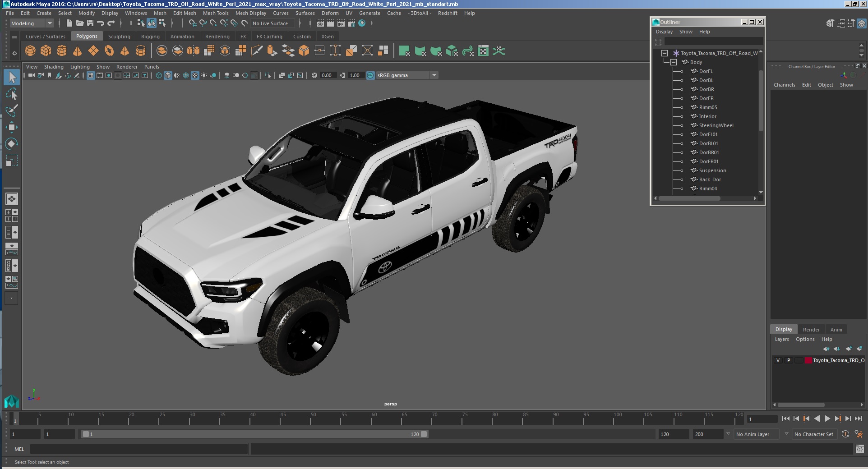
Task: Click the Multi-Cut tool shelf icon
Action: click(256, 51)
